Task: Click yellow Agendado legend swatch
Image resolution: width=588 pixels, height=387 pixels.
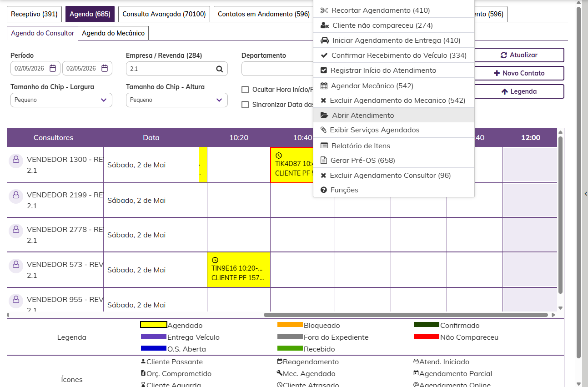Action: pos(154,325)
